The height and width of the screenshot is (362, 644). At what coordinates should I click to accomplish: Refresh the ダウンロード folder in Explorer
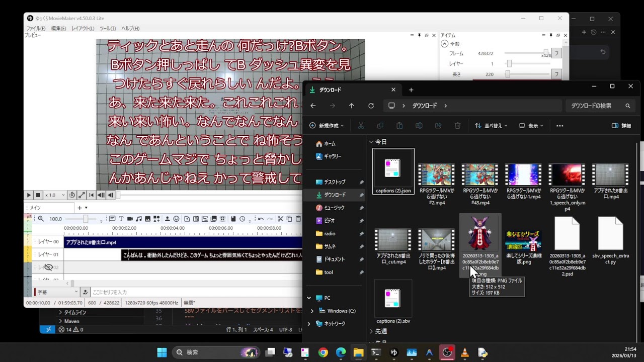tap(371, 106)
